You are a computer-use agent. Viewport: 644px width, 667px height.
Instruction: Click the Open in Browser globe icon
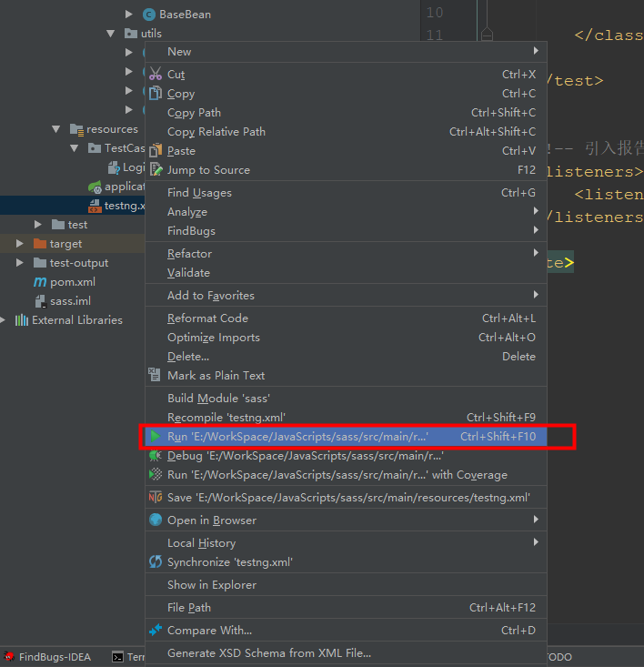[156, 520]
